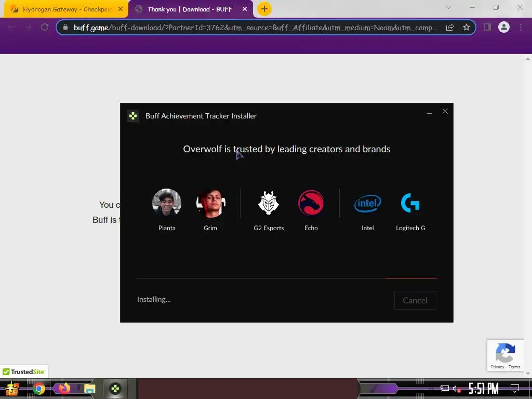Reload the current page
The image size is (532, 399).
pyautogui.click(x=45, y=27)
